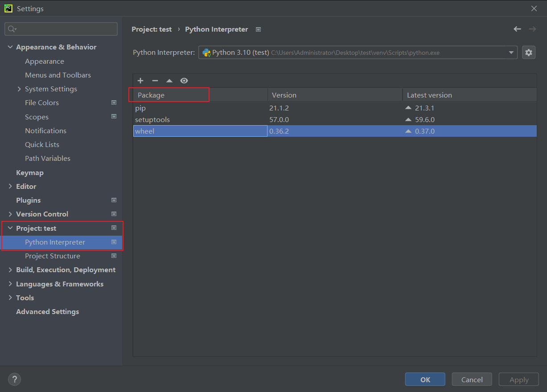This screenshot has width=547, height=392.
Task: Click the add package plus icon
Action: (x=140, y=81)
